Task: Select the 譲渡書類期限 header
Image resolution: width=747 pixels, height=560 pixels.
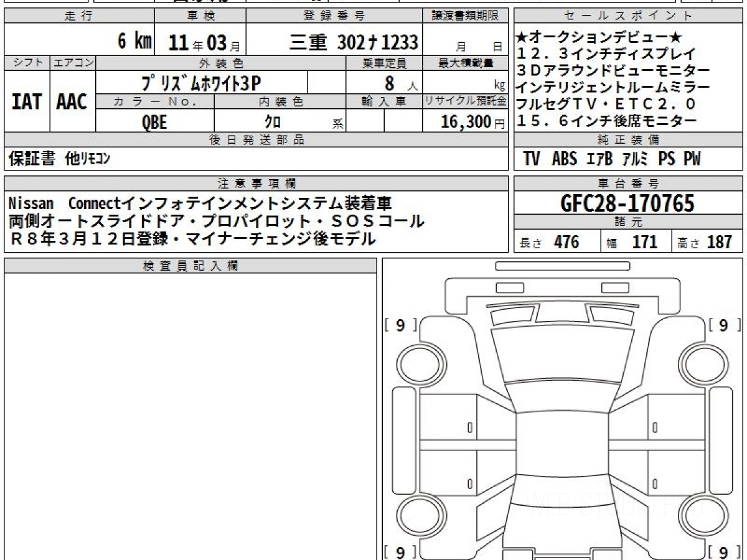Action: [465, 16]
